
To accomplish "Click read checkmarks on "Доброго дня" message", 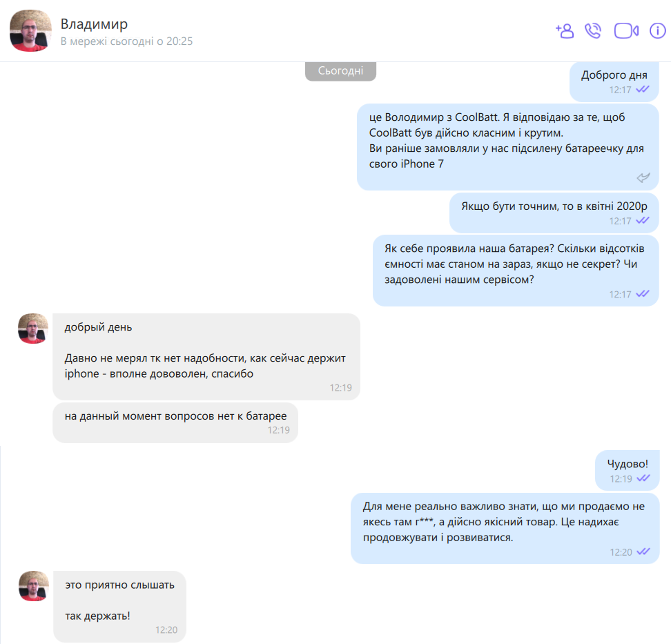I will pyautogui.click(x=643, y=90).
